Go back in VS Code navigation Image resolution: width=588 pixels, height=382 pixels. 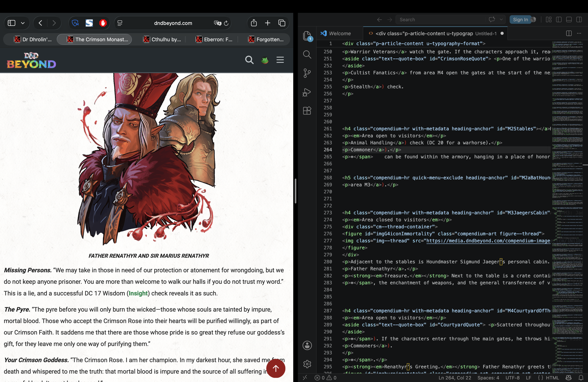click(x=379, y=20)
